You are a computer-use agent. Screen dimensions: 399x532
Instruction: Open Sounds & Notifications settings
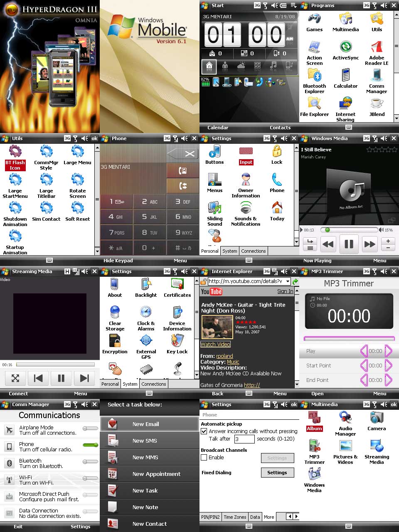coord(246,214)
